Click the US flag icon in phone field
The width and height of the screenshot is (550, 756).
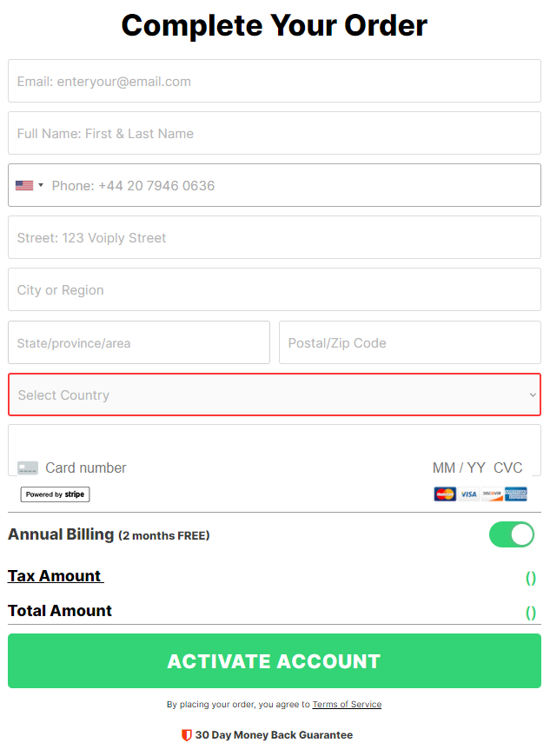pyautogui.click(x=24, y=186)
